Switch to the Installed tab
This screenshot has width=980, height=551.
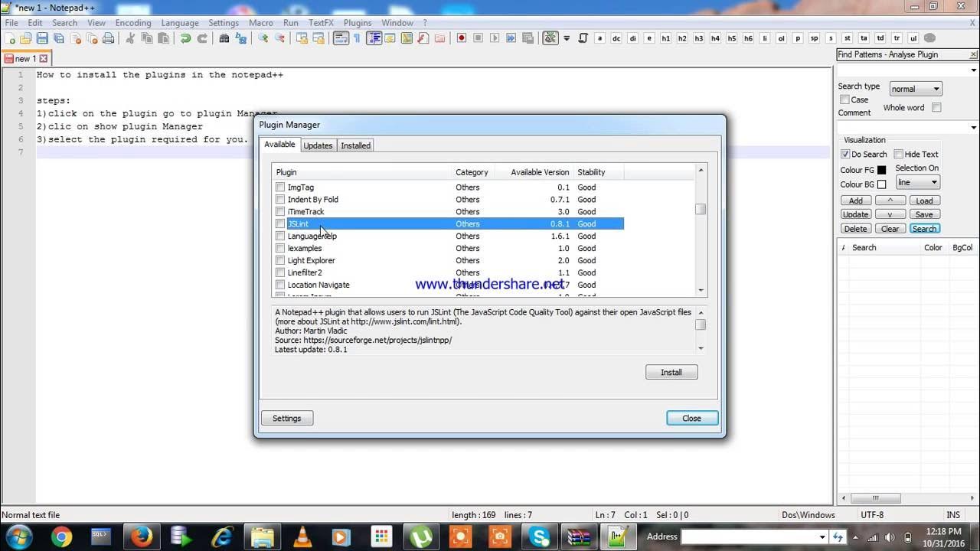pos(355,145)
